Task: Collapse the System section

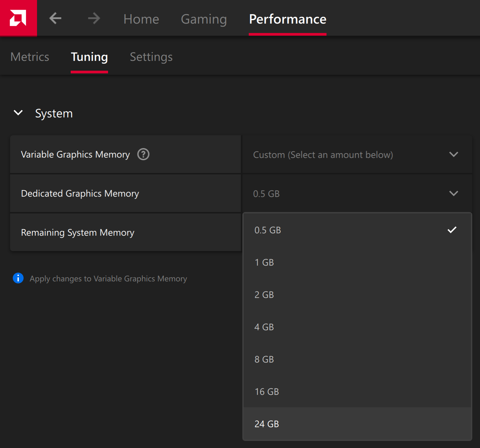Action: 19,113
